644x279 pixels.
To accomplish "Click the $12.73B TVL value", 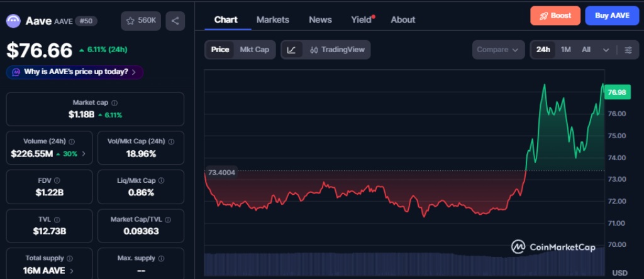I will point(49,231).
